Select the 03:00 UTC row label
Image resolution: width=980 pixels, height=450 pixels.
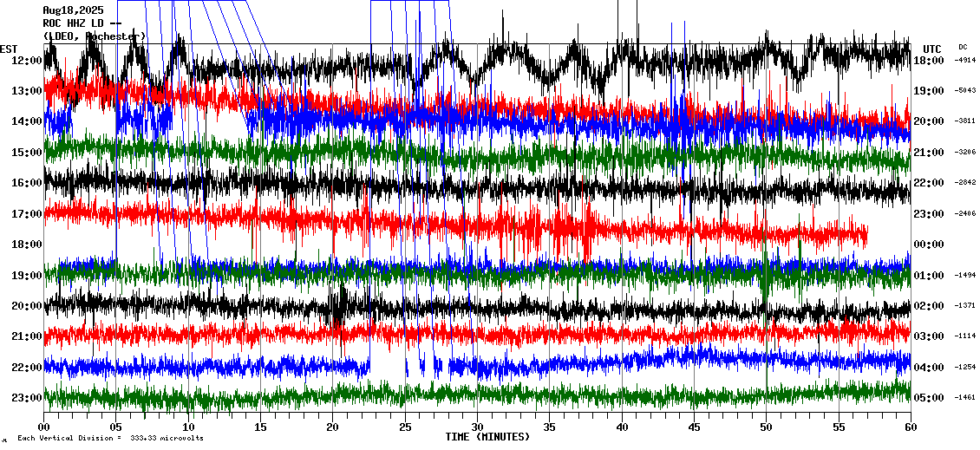929,336
